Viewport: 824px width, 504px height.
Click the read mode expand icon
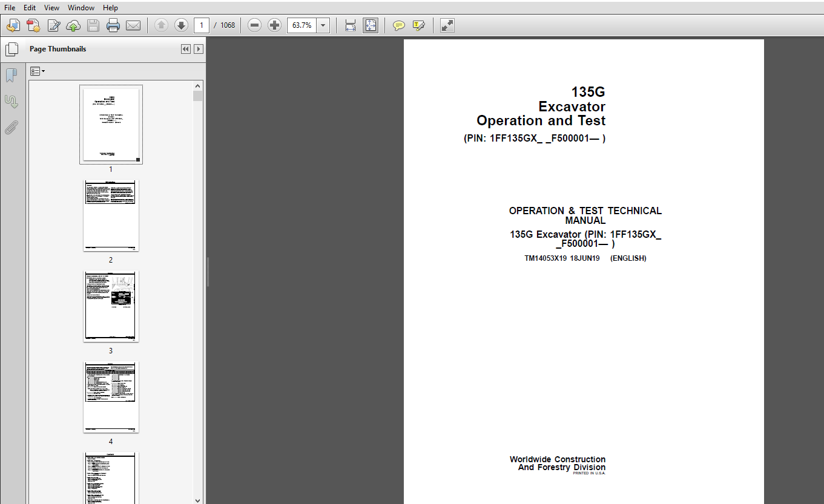coord(447,25)
